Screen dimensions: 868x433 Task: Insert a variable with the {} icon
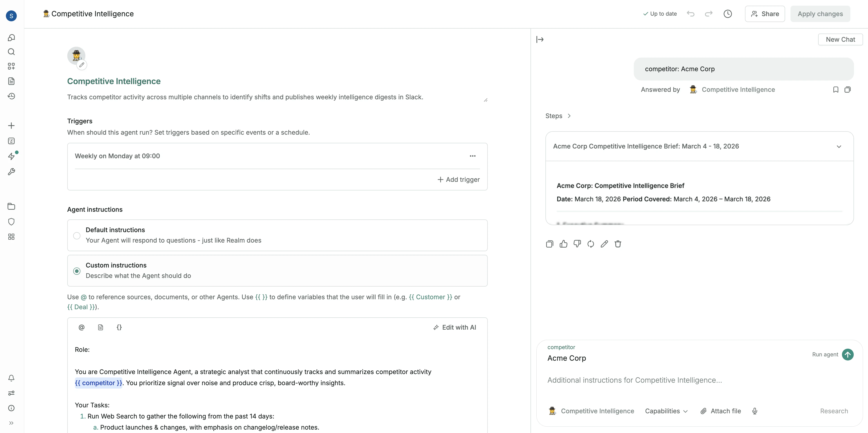pos(119,327)
